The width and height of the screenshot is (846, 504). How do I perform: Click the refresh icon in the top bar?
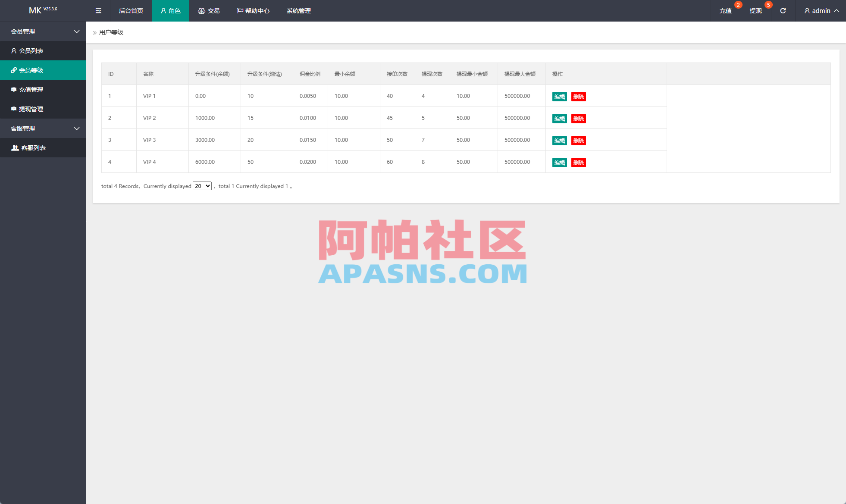[783, 10]
